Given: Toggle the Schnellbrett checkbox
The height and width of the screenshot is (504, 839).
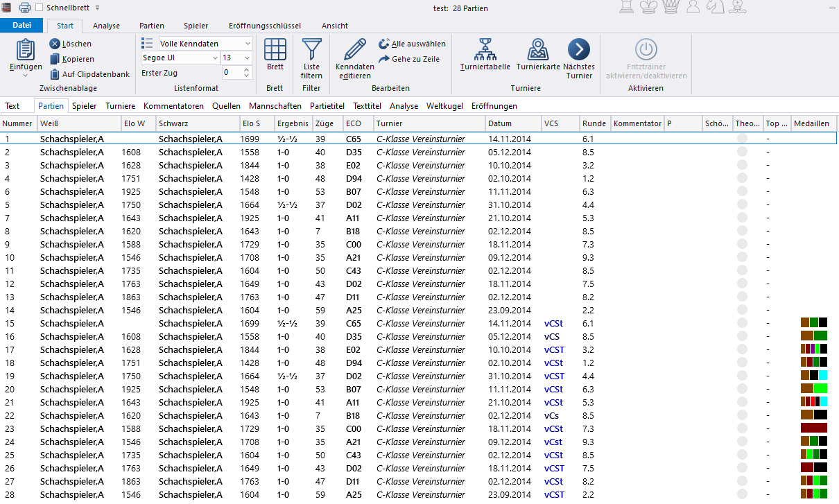Looking at the screenshot, I should coord(40,8).
